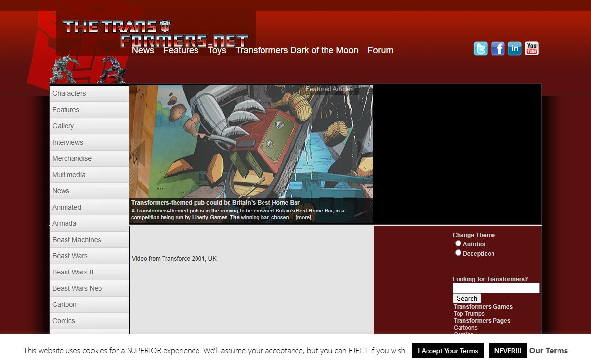Screen dimensions: 591x364
Task: Select the Decepticon theme radio button
Action: (458, 253)
